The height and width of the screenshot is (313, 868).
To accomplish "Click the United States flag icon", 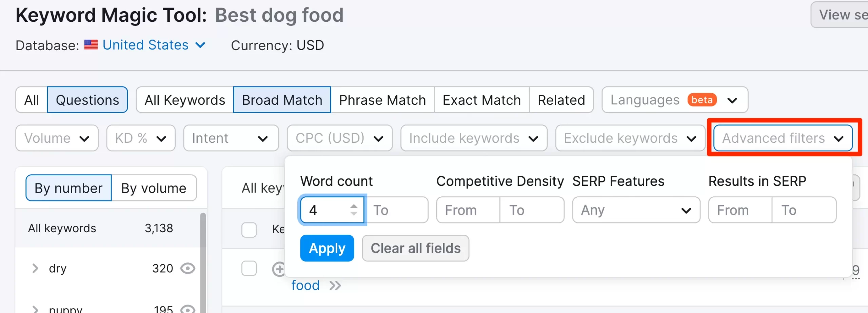I will coord(91,45).
